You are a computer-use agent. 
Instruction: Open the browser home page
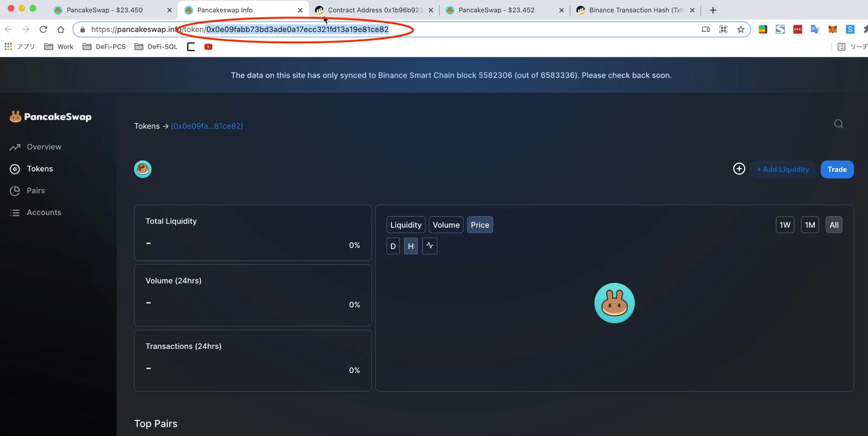click(61, 29)
